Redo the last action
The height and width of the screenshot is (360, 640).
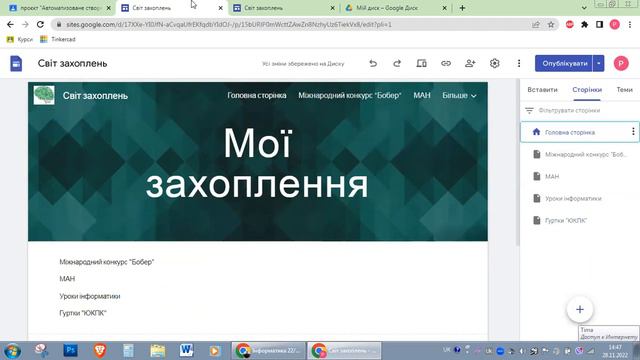point(397,64)
